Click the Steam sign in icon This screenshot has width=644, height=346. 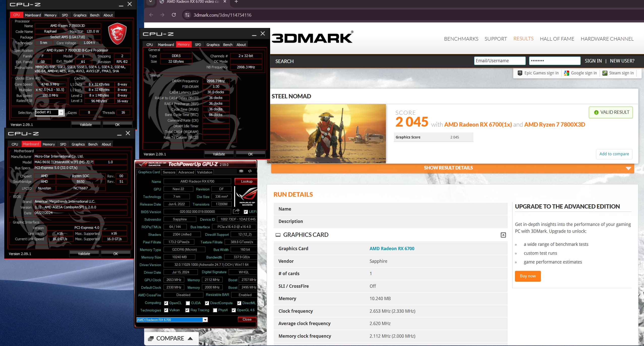pyautogui.click(x=605, y=73)
